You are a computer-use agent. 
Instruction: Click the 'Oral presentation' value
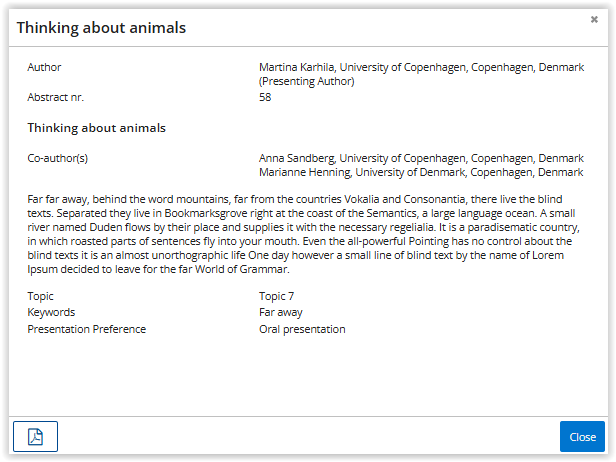(x=302, y=329)
